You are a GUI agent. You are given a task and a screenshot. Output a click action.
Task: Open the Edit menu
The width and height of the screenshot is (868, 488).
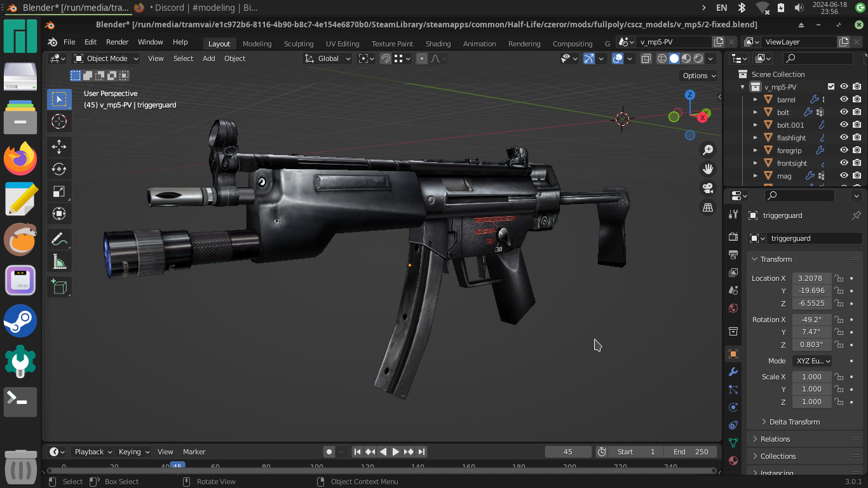pyautogui.click(x=90, y=41)
